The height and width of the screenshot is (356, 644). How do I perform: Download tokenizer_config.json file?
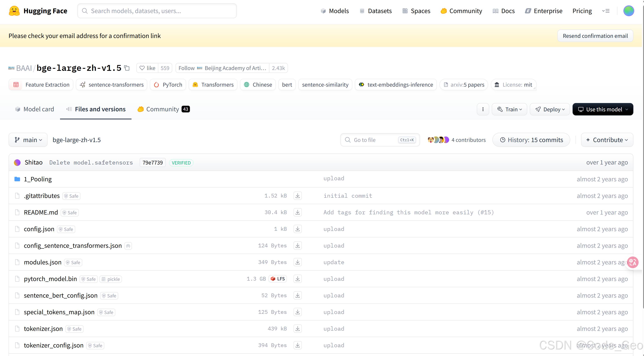pyautogui.click(x=297, y=345)
